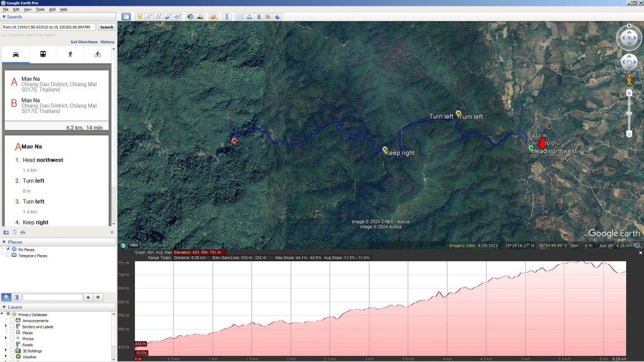Switch to cycling directions tab
Image resolution: width=644 pixels, height=362 pixels.
click(x=97, y=53)
